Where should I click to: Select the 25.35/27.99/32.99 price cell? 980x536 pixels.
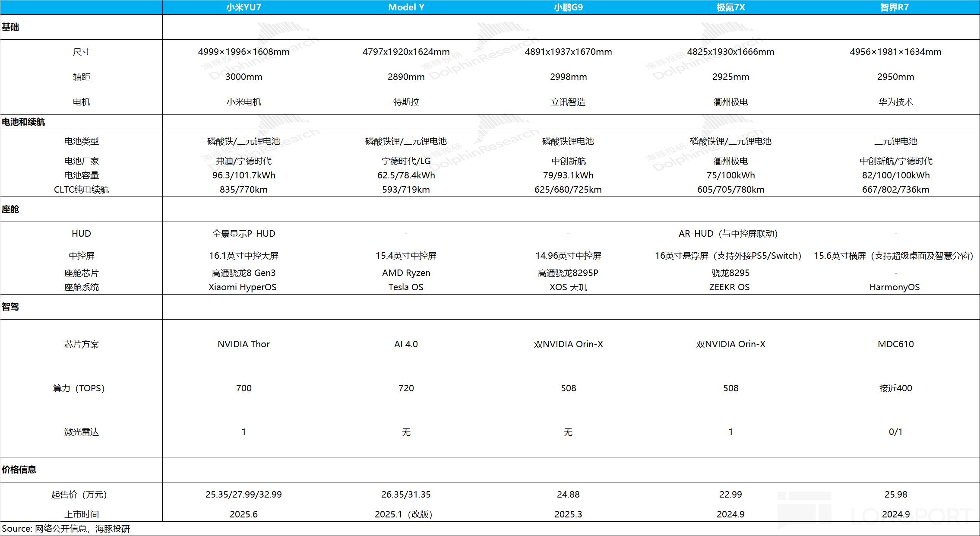[x=243, y=495]
